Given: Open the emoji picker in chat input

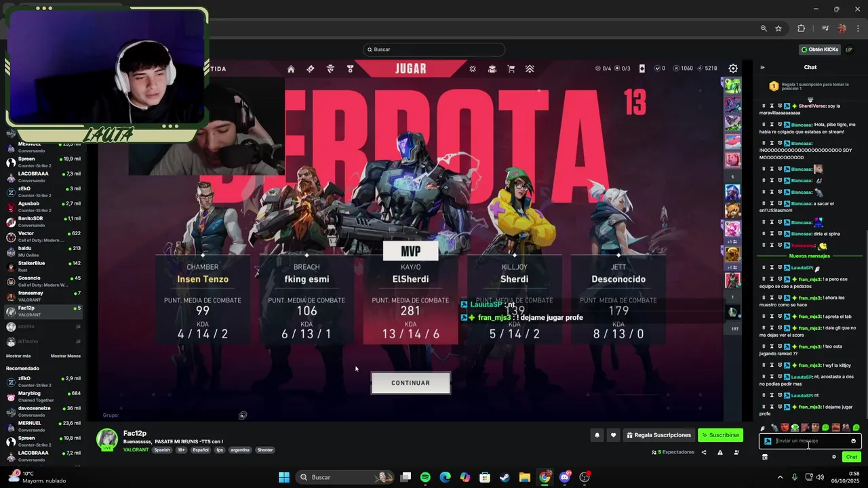Looking at the screenshot, I should click(x=853, y=441).
